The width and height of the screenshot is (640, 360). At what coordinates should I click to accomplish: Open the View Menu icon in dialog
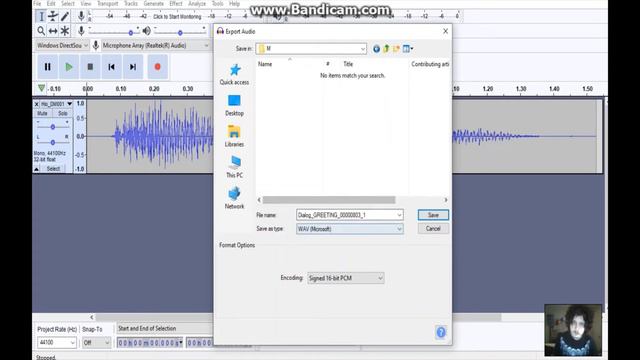[x=408, y=49]
